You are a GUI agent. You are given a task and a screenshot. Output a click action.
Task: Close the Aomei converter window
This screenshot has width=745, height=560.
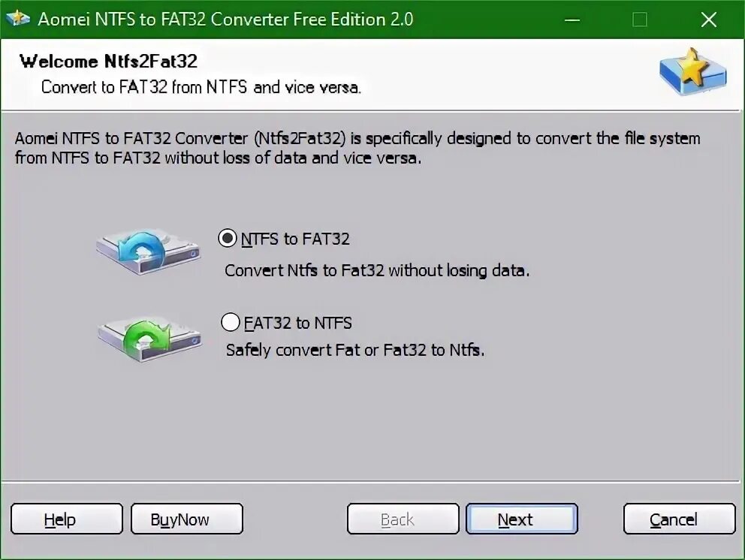(708, 20)
